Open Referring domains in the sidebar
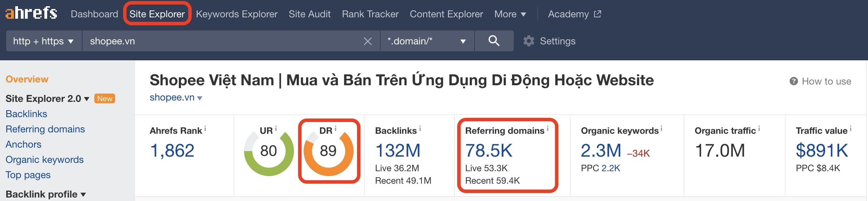Image resolution: width=868 pixels, height=201 pixels. [45, 129]
